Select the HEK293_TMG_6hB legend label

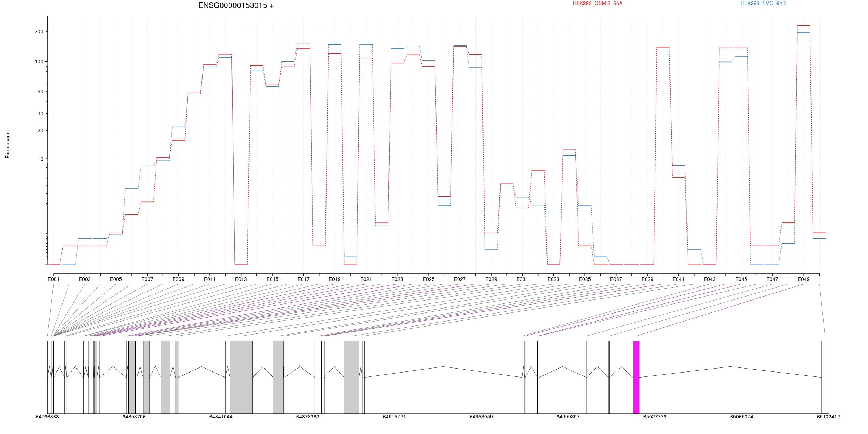pyautogui.click(x=763, y=3)
